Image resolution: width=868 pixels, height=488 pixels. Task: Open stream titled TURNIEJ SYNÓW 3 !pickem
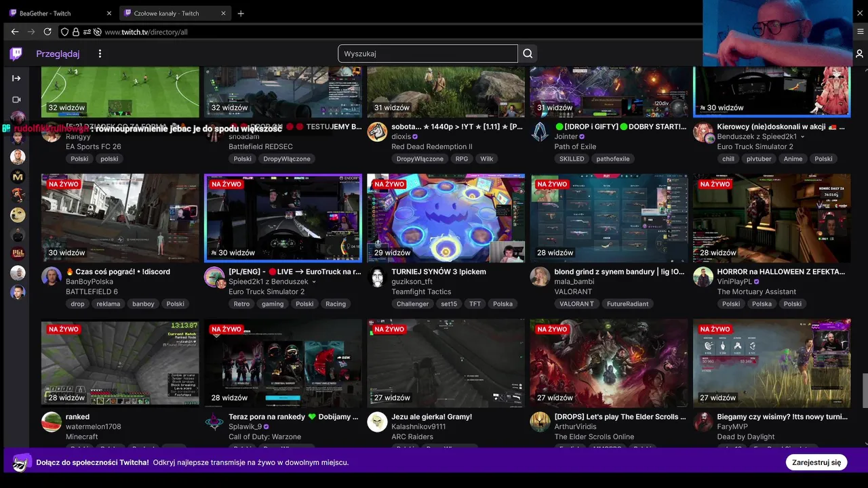(439, 272)
